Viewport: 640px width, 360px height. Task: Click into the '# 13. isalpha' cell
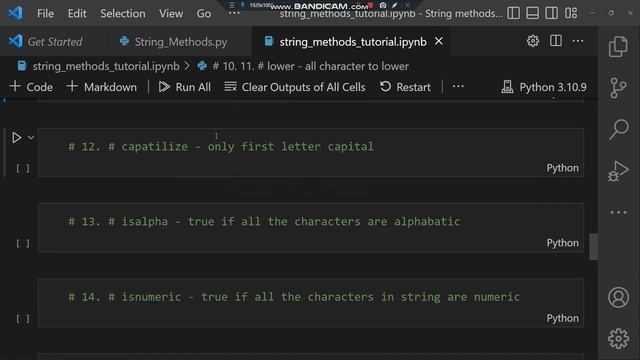pos(311,228)
